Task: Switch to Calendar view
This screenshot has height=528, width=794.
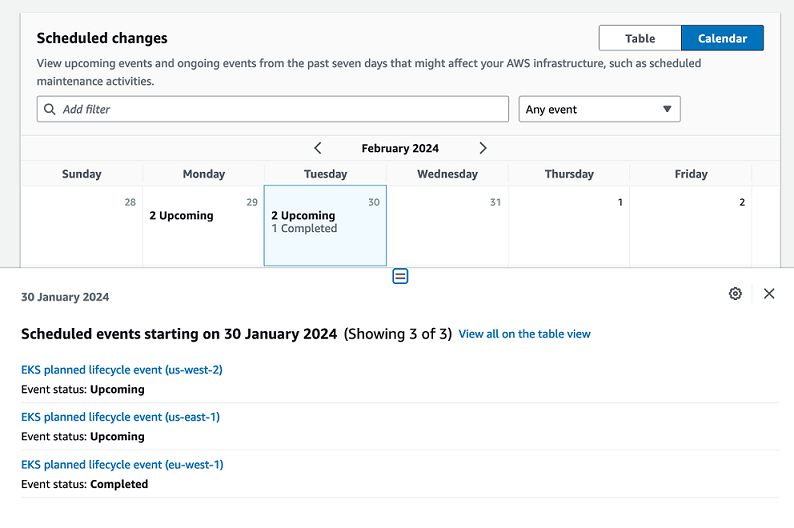Action: pos(722,38)
